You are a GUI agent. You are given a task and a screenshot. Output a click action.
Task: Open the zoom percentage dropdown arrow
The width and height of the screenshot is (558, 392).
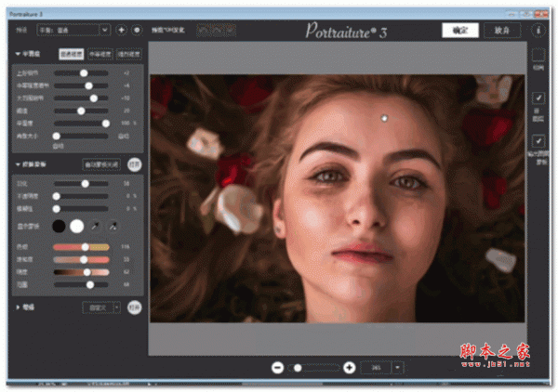point(398,367)
